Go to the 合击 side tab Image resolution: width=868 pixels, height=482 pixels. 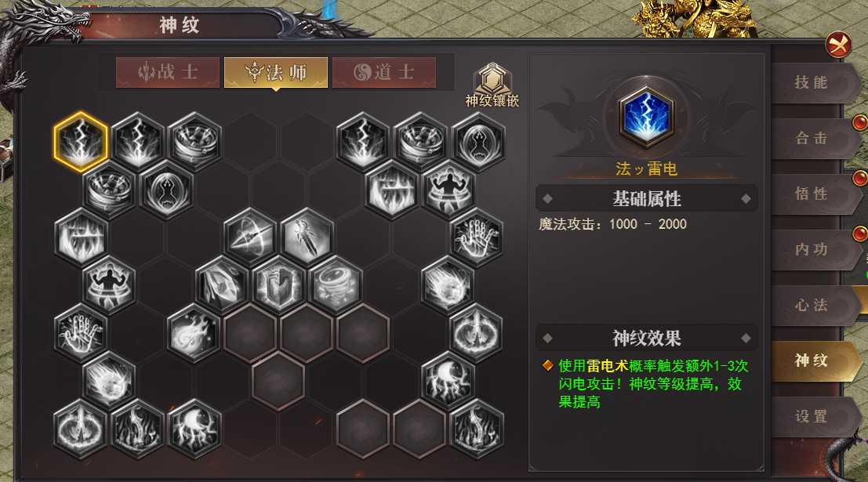(815, 139)
